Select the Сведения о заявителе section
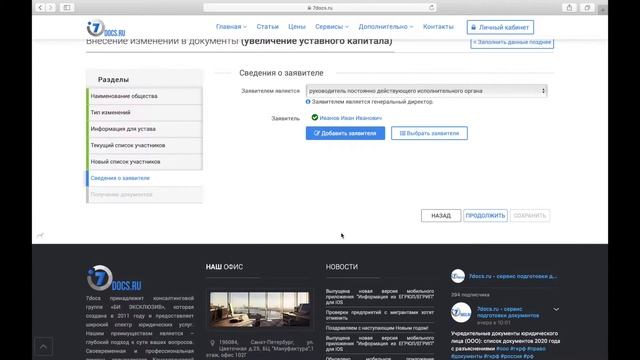The image size is (640, 360). click(x=144, y=178)
